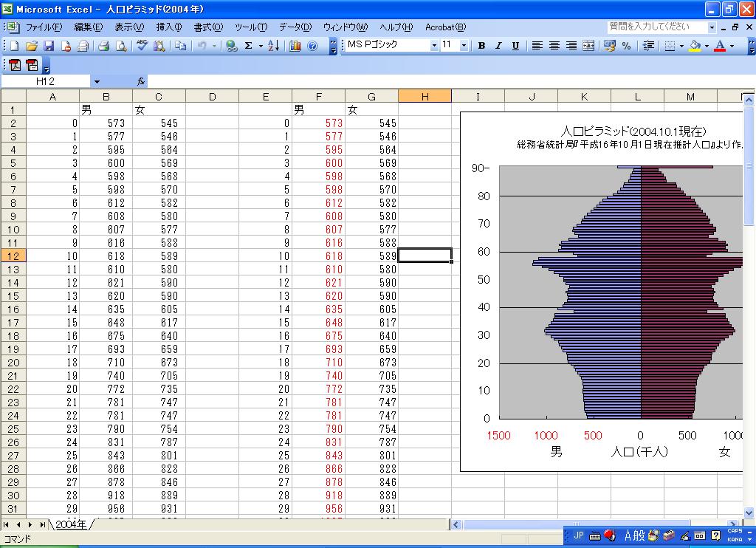Open the 編集(E) menu
The width and height of the screenshot is (756, 548).
pos(89,27)
